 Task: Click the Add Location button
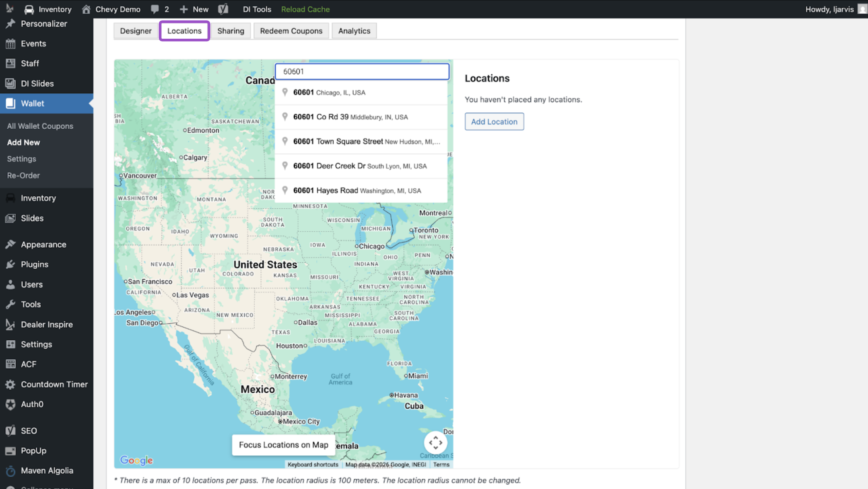point(494,121)
